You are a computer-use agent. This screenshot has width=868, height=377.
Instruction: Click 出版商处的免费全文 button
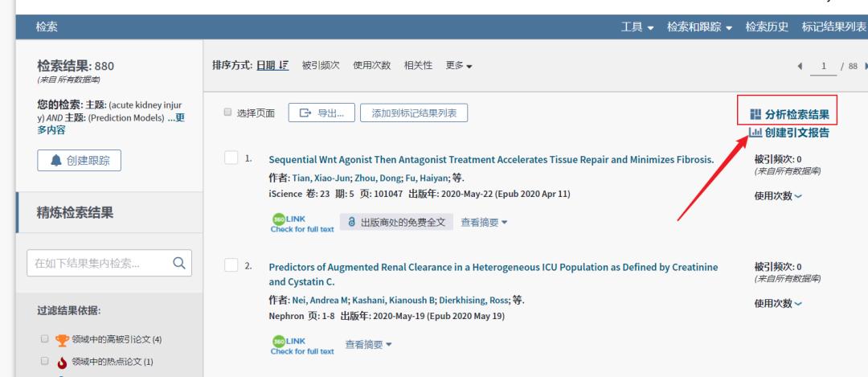396,222
